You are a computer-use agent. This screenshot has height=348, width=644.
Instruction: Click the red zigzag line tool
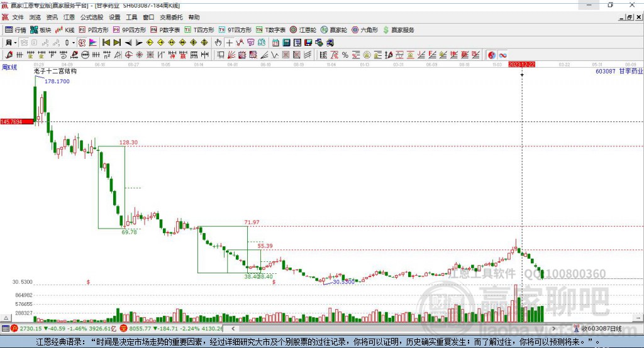pos(240,43)
